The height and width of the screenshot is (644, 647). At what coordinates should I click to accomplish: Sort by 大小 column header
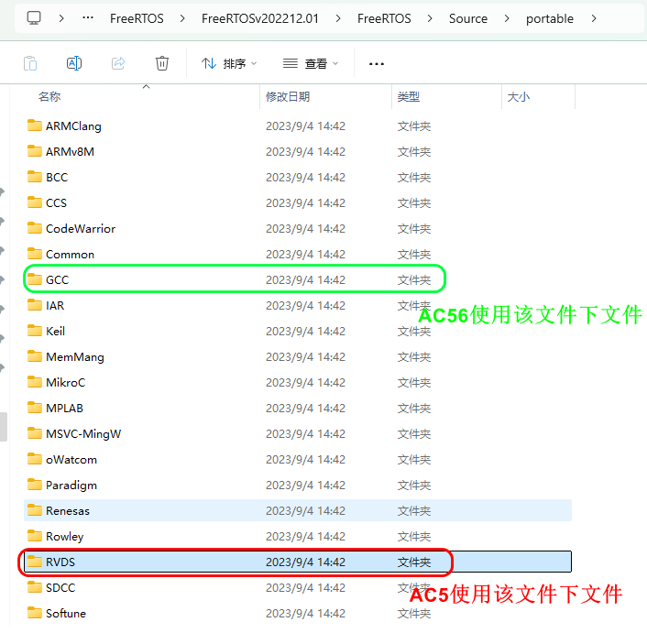519,97
